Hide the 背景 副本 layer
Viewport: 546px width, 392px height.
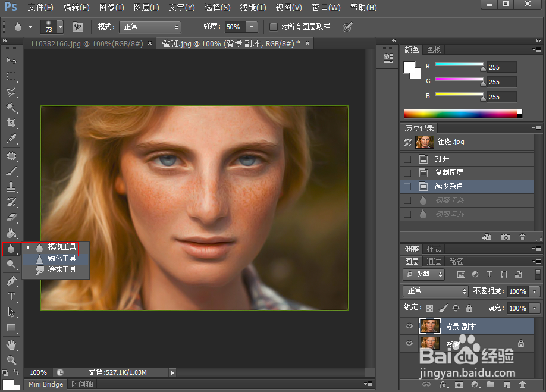(x=409, y=326)
